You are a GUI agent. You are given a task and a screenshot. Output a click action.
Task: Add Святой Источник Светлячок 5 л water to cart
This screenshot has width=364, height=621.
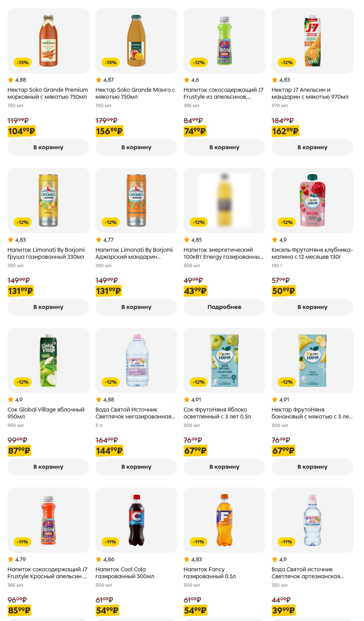(x=136, y=467)
